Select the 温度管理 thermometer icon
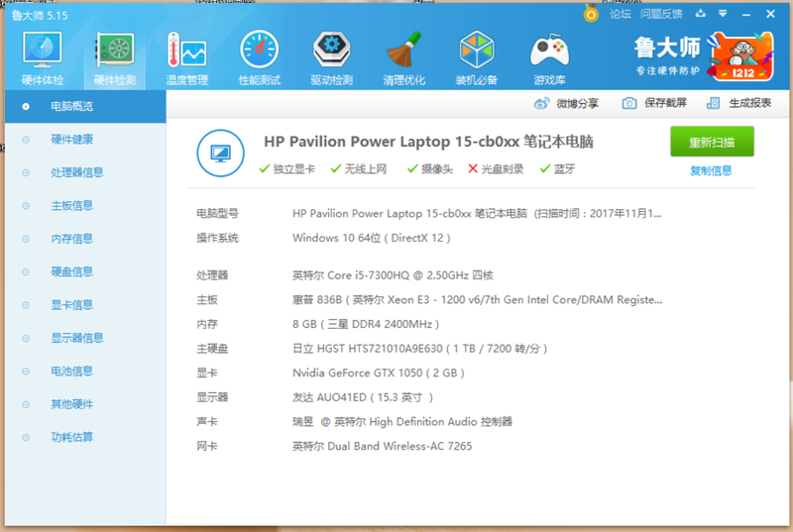Screen dimensions: 793x532 click(x=186, y=55)
